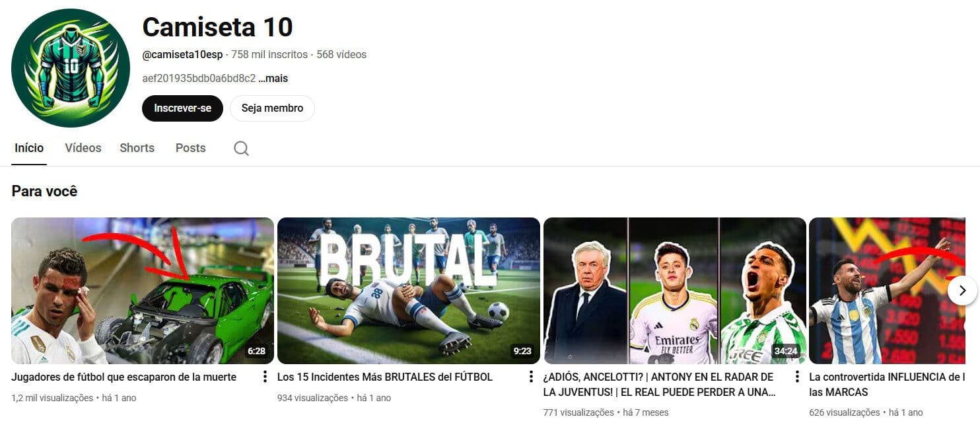Switch to the Shorts tab
The height and width of the screenshot is (423, 980).
click(137, 148)
